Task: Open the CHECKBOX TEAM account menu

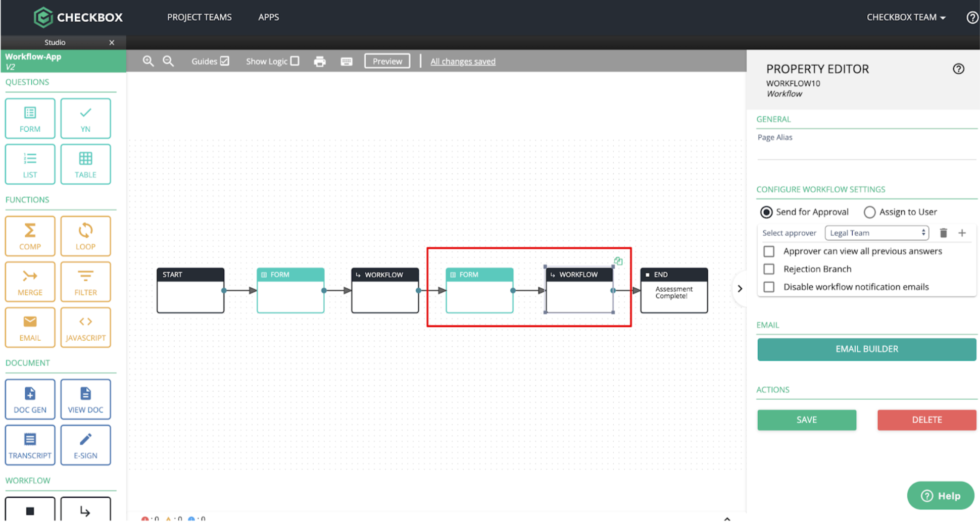Action: click(x=906, y=17)
